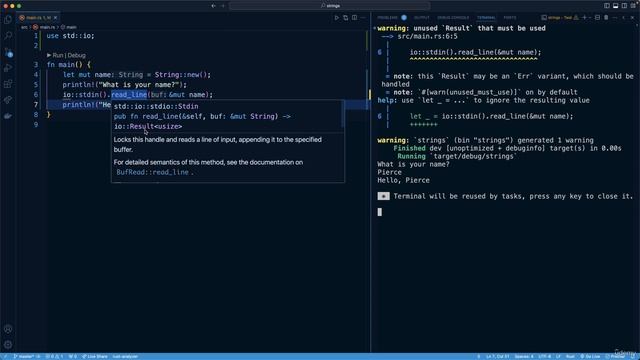The height and width of the screenshot is (360, 640).
Task: Open the Search view in the activity bar
Action: 8,36
